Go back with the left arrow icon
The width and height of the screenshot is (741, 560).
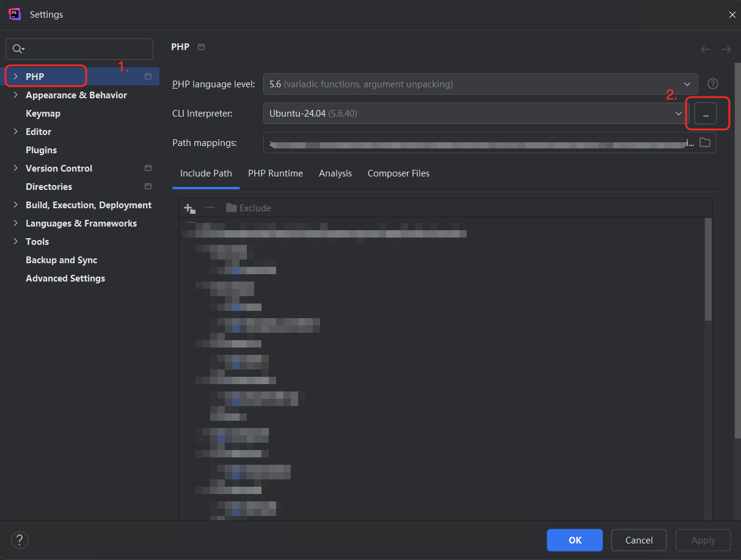[x=706, y=49]
